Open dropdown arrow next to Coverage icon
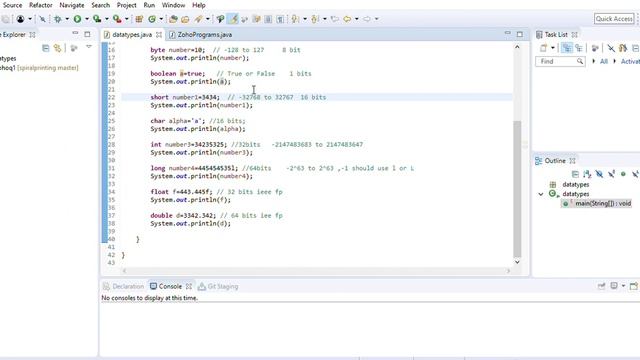 tap(107, 19)
